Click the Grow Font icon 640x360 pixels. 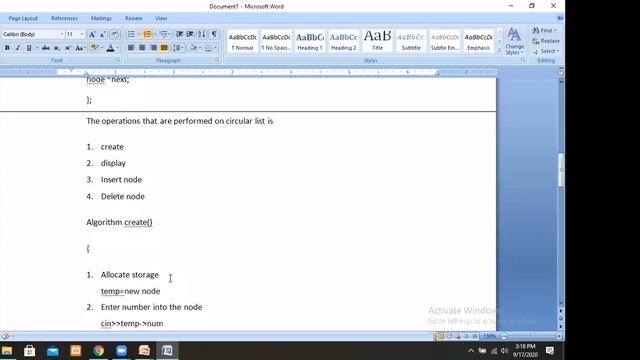92,34
